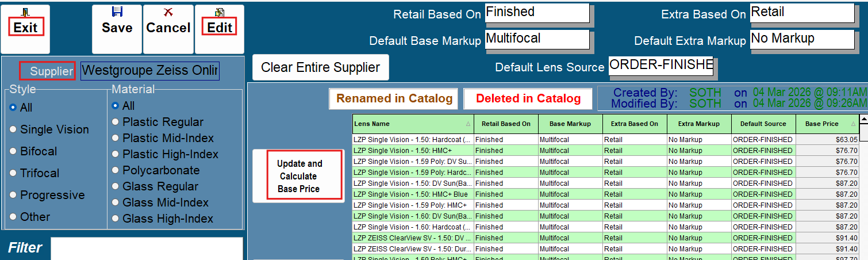
Task: Pick Glass High-Index material
Action: click(x=115, y=219)
